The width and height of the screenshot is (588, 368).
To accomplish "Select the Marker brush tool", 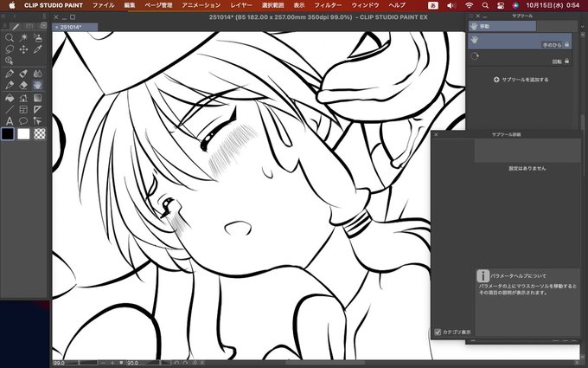I will coord(23,74).
